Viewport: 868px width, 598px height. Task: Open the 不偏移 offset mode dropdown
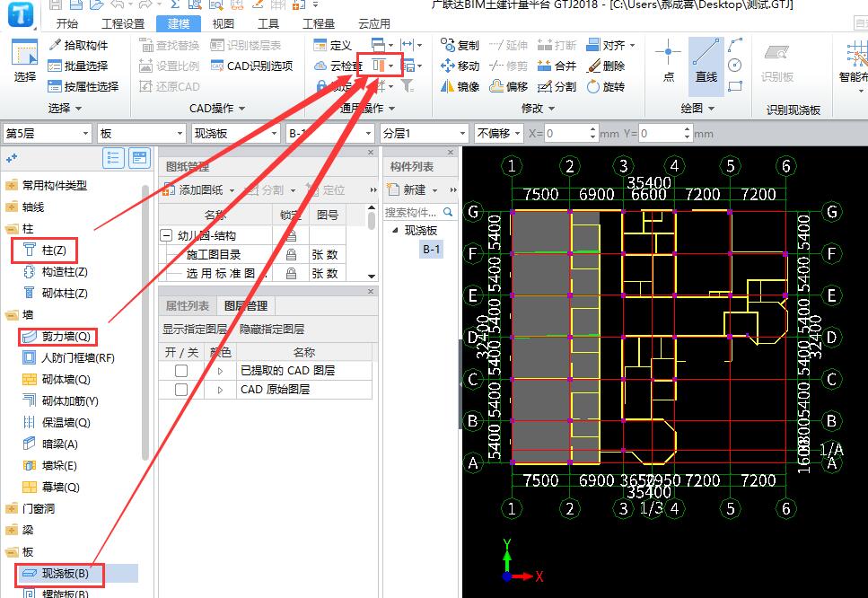click(499, 134)
